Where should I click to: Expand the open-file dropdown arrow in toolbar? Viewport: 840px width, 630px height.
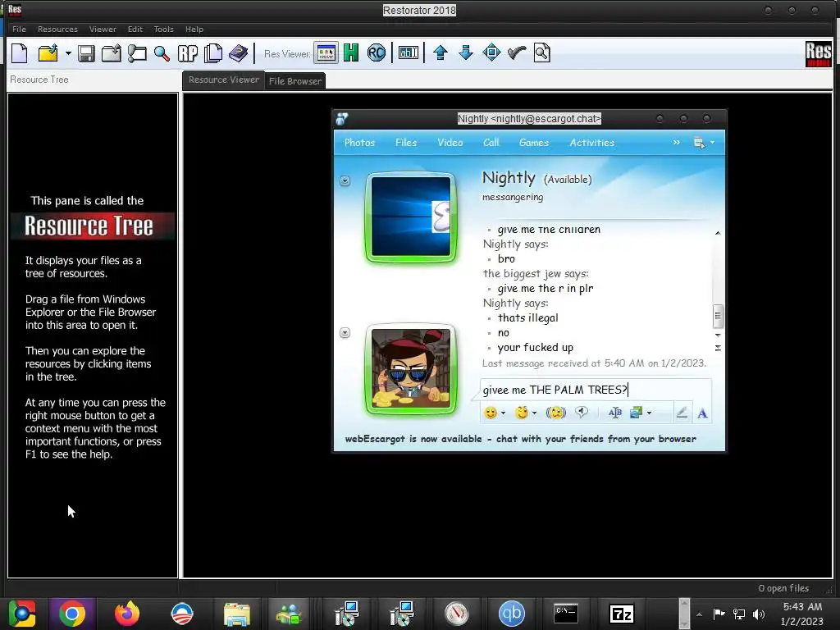tap(68, 53)
